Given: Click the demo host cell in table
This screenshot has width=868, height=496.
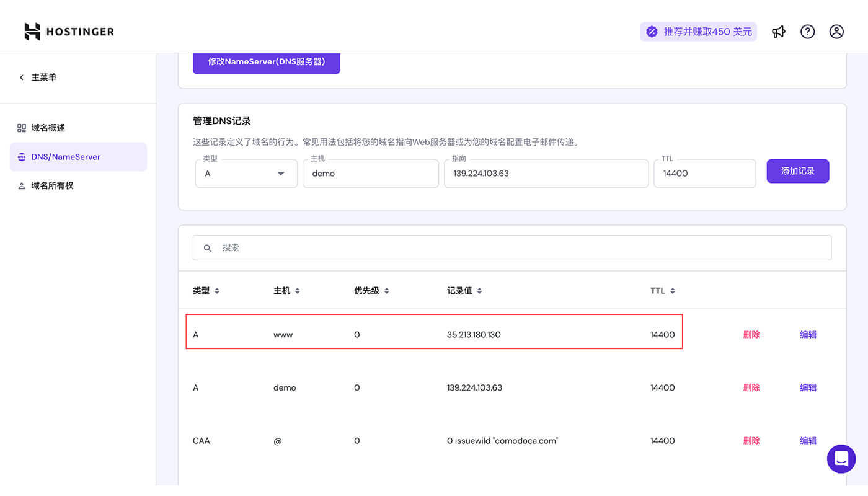Looking at the screenshot, I should [285, 388].
